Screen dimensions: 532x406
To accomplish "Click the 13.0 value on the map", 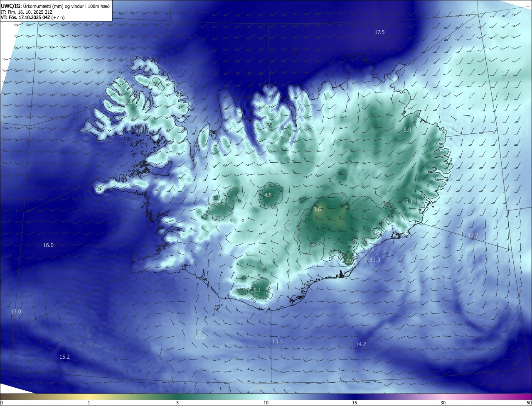I will pyautogui.click(x=16, y=311).
